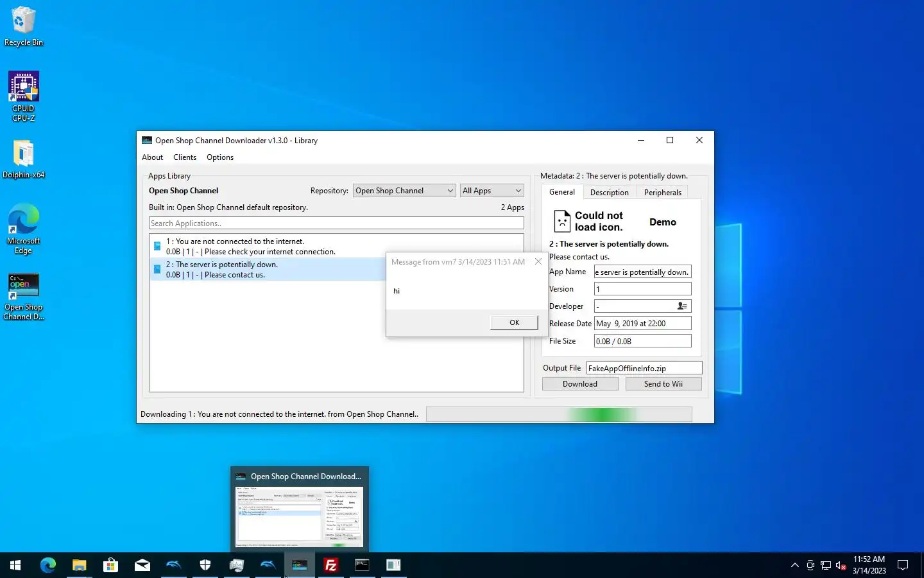Image resolution: width=924 pixels, height=578 pixels.
Task: Click the Send to Wii button
Action: click(663, 384)
